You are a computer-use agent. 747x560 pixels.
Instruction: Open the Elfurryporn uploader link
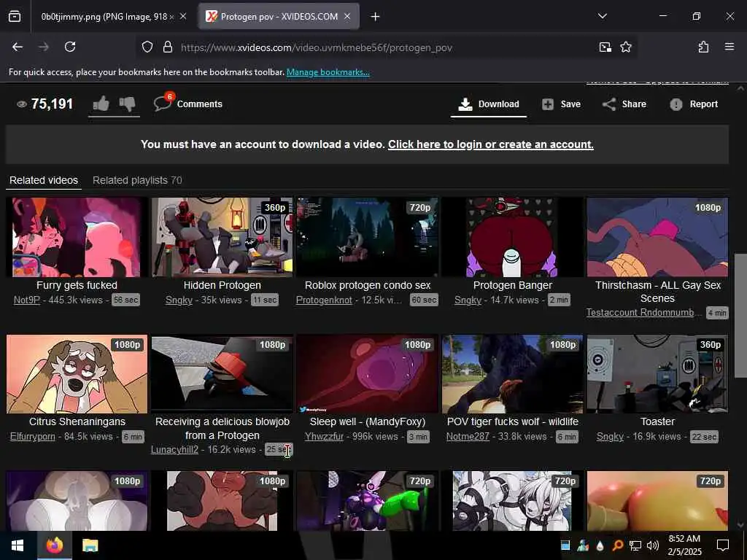(32, 437)
